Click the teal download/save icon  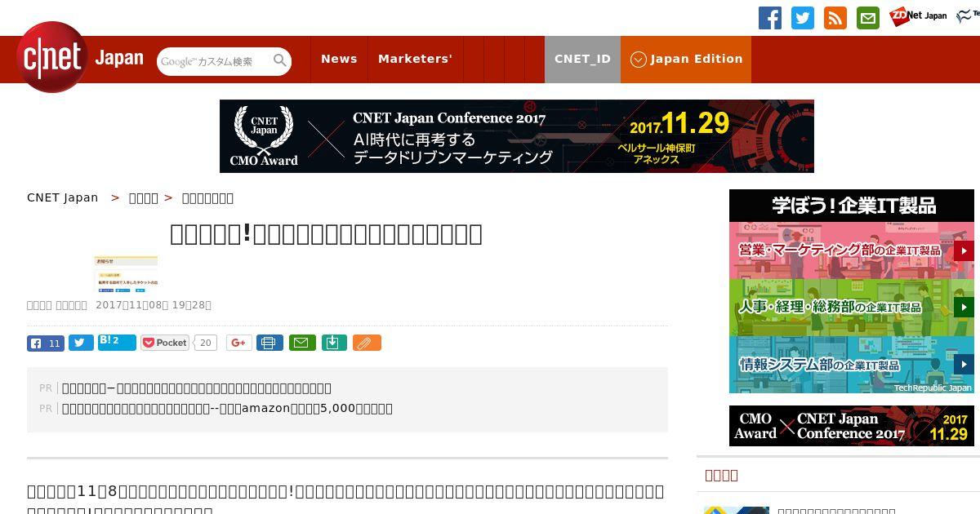[x=334, y=343]
